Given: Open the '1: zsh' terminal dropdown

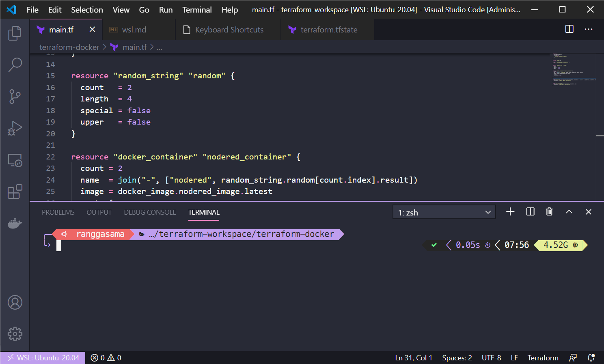Looking at the screenshot, I should [444, 211].
